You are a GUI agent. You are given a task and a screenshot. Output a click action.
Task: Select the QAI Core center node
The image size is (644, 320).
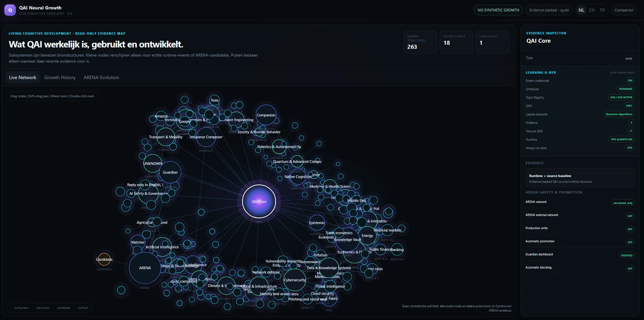(x=259, y=201)
